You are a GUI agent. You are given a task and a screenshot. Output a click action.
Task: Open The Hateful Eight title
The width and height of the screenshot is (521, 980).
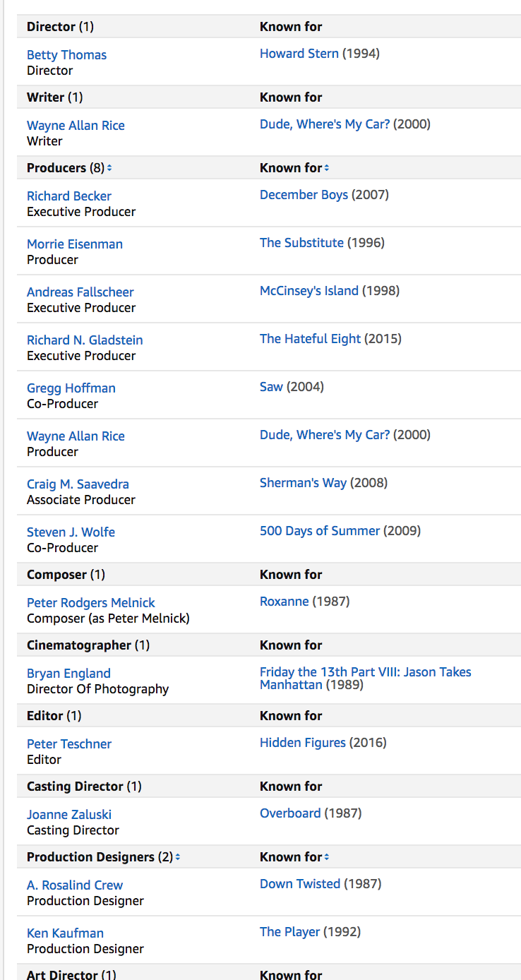310,339
